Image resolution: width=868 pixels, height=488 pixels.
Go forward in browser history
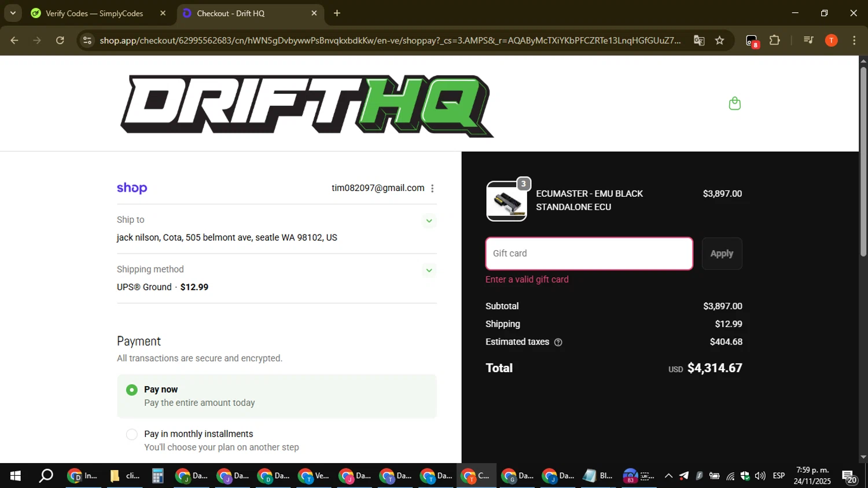(x=37, y=41)
